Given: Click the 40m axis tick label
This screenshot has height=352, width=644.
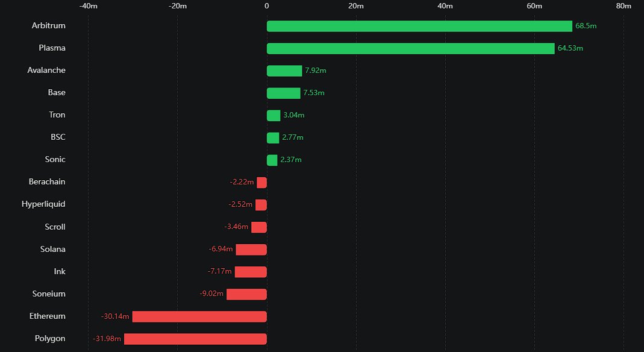Looking at the screenshot, I should 445,6.
